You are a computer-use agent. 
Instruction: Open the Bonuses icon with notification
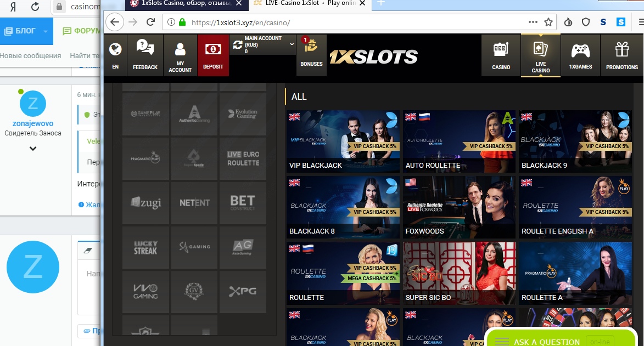click(311, 55)
